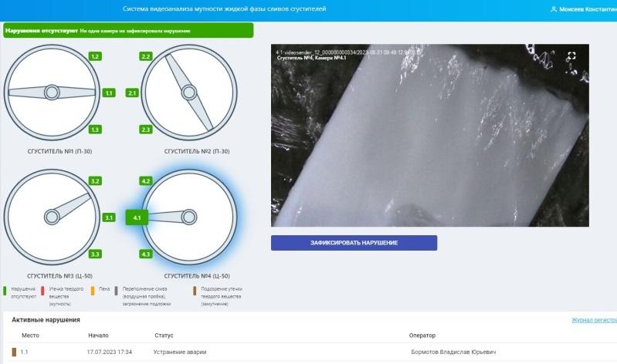Click the Статус column header
This screenshot has width=617, height=364.
tap(164, 335)
